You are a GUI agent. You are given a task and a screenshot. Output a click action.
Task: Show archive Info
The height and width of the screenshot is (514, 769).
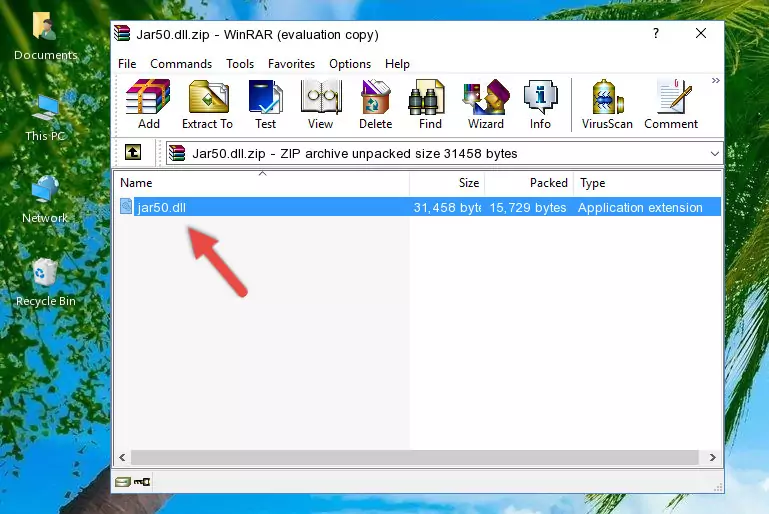540,104
